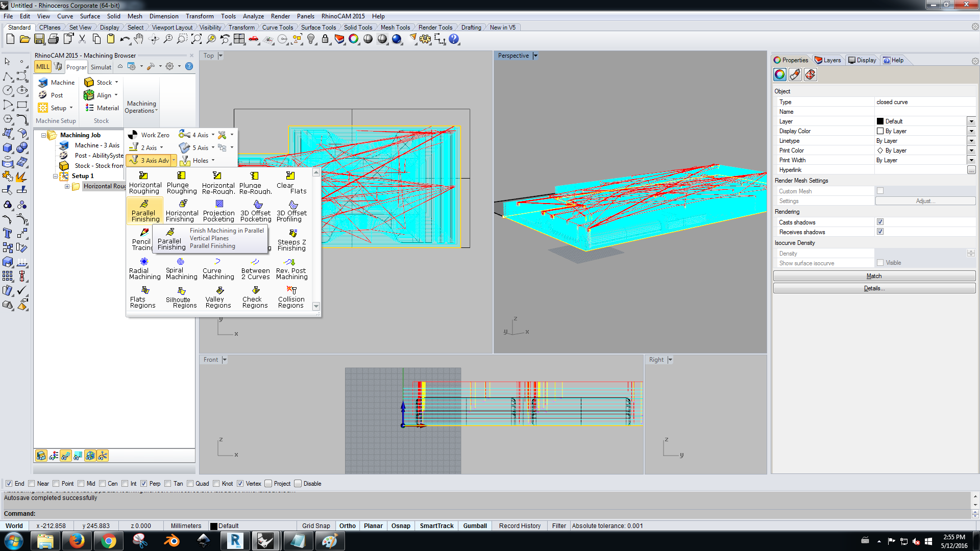Open the Layer dropdown in Properties
The width and height of the screenshot is (980, 551).
(x=971, y=121)
